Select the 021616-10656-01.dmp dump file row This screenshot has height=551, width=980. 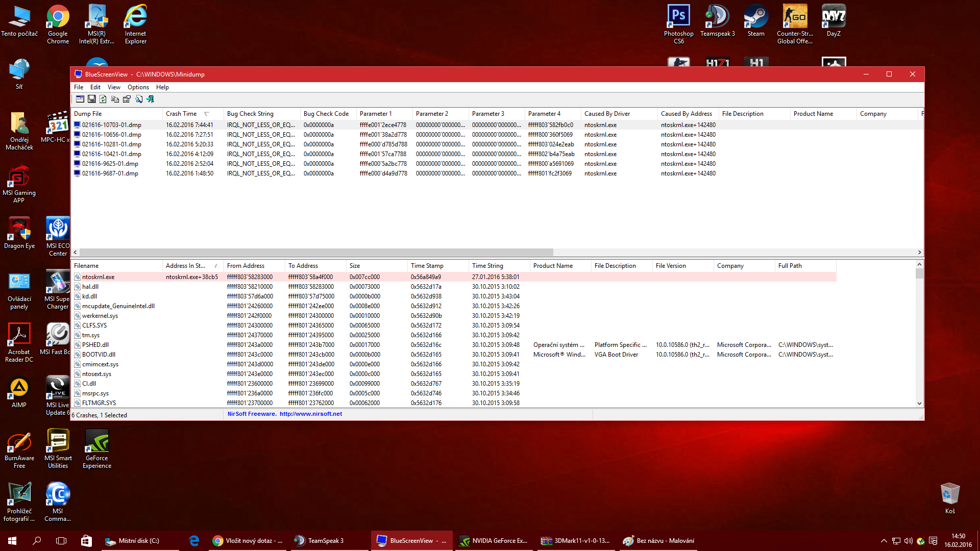point(111,135)
